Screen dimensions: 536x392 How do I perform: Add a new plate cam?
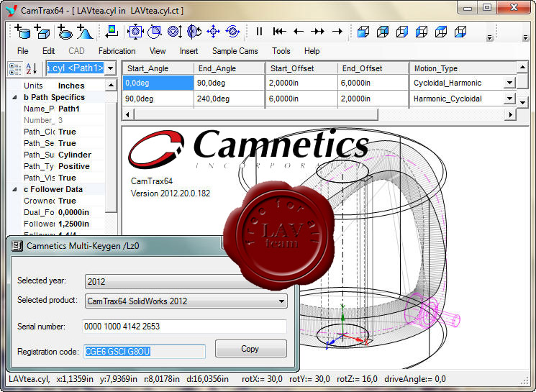click(x=65, y=32)
